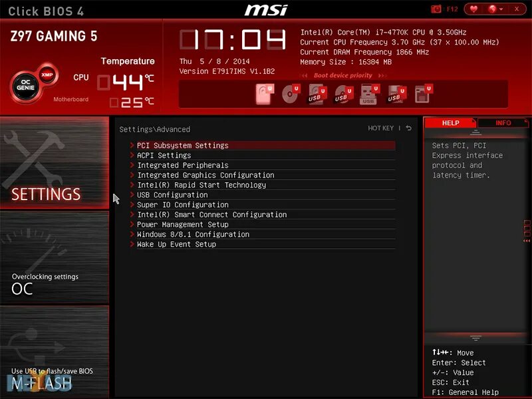The height and width of the screenshot is (399, 532).
Task: Click the arrow beside Power Management Setup
Action: tap(132, 224)
